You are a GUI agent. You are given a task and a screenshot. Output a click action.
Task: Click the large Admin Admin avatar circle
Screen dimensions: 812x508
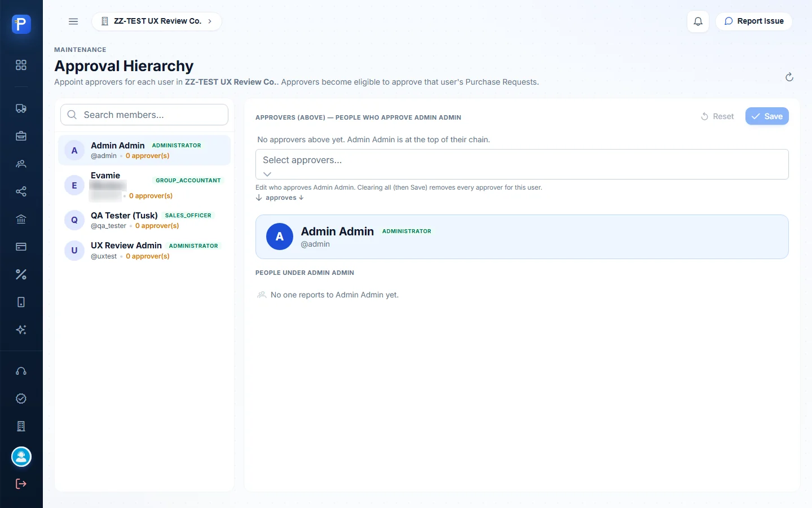tap(280, 237)
